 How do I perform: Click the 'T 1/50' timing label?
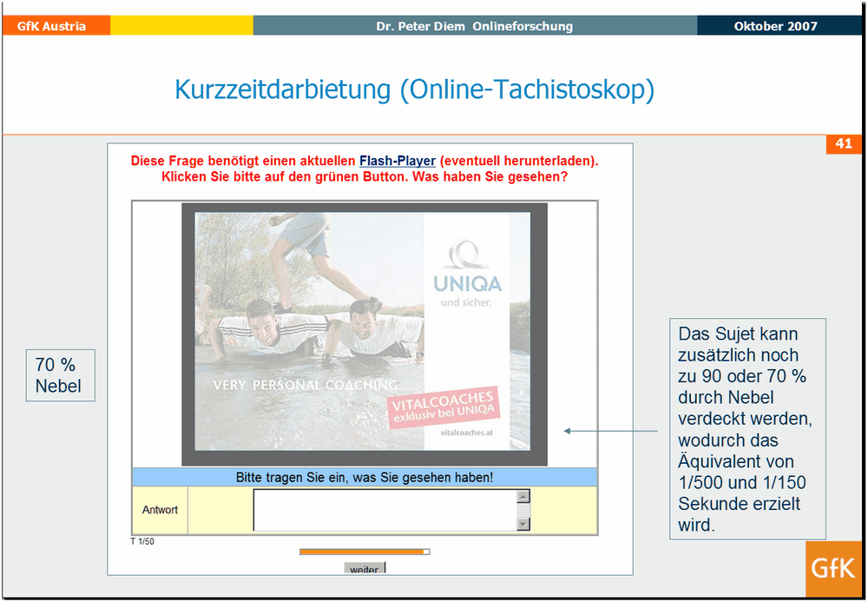[x=142, y=541]
